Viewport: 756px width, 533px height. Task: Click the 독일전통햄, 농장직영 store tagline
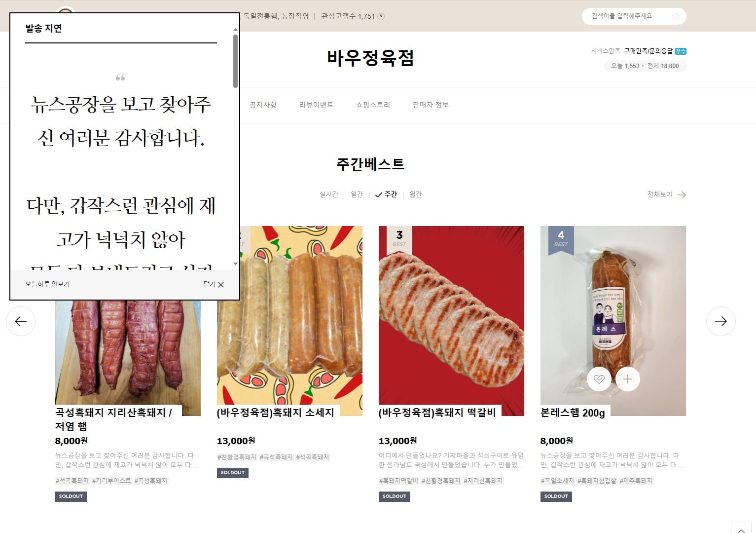(x=276, y=16)
